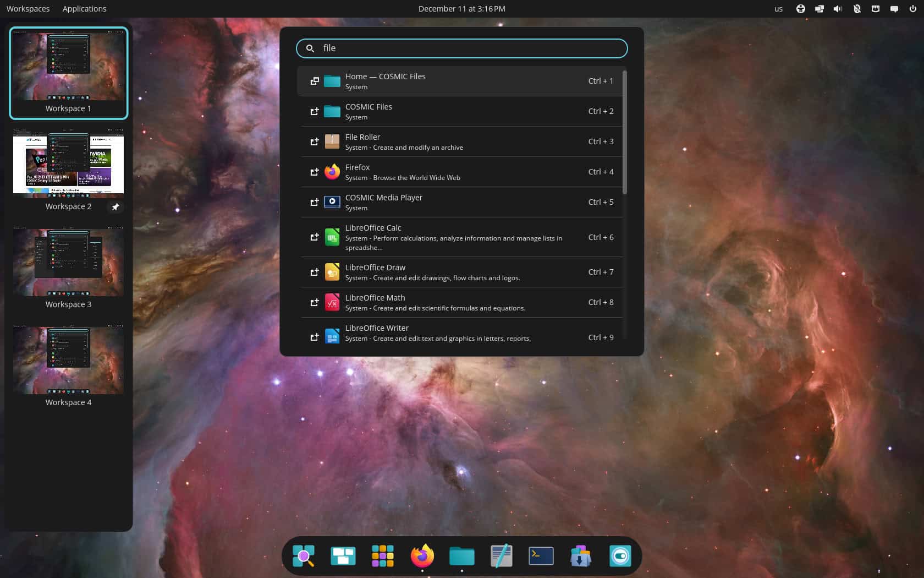Open the Applications menu
The height and width of the screenshot is (578, 924).
pos(84,8)
